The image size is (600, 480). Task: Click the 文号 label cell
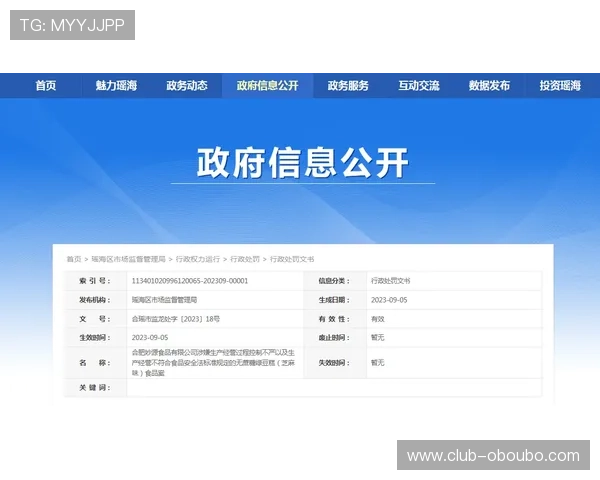95,319
